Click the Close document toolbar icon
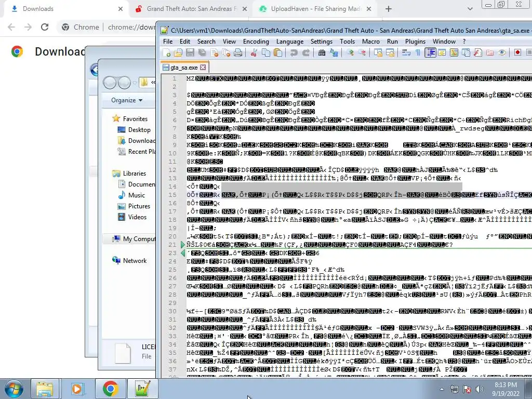Viewport: 532px width, 399px height. [x=215, y=52]
